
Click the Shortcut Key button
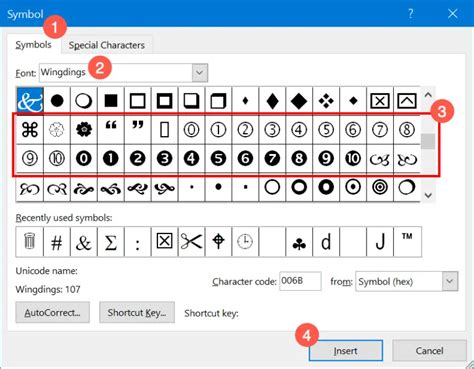[x=137, y=313]
